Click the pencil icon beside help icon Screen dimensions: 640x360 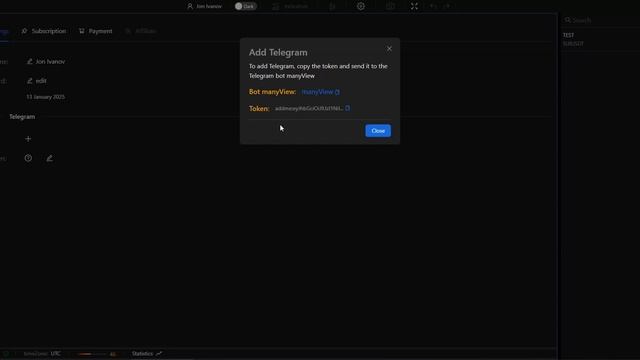pos(49,158)
